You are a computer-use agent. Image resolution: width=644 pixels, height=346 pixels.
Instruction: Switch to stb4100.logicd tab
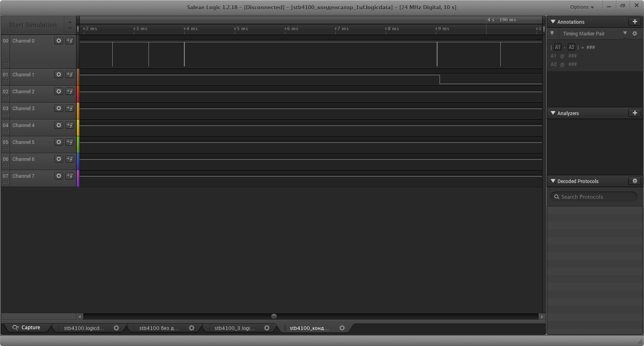[x=84, y=328]
